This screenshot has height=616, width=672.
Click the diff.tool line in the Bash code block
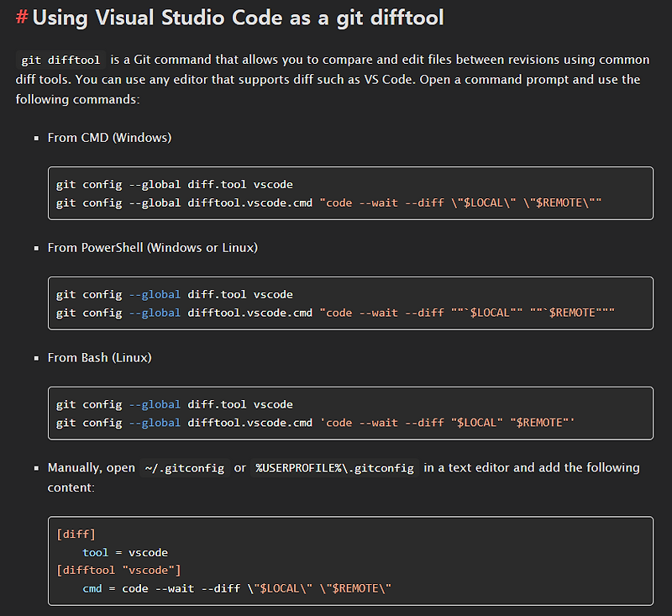(175, 404)
